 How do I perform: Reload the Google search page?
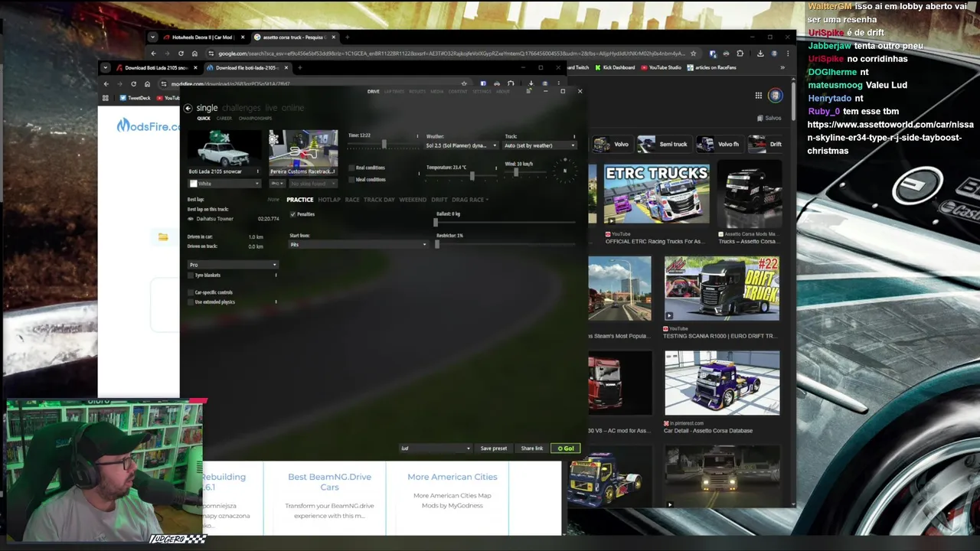point(181,54)
